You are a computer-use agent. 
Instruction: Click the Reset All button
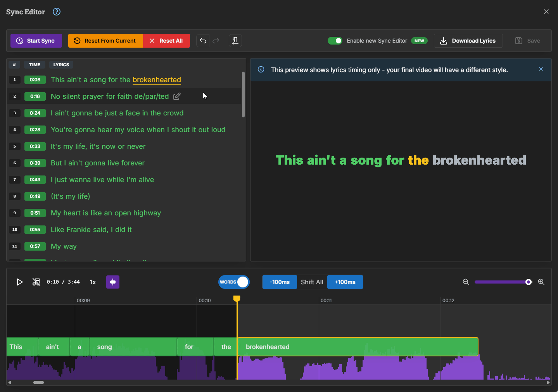pyautogui.click(x=166, y=41)
